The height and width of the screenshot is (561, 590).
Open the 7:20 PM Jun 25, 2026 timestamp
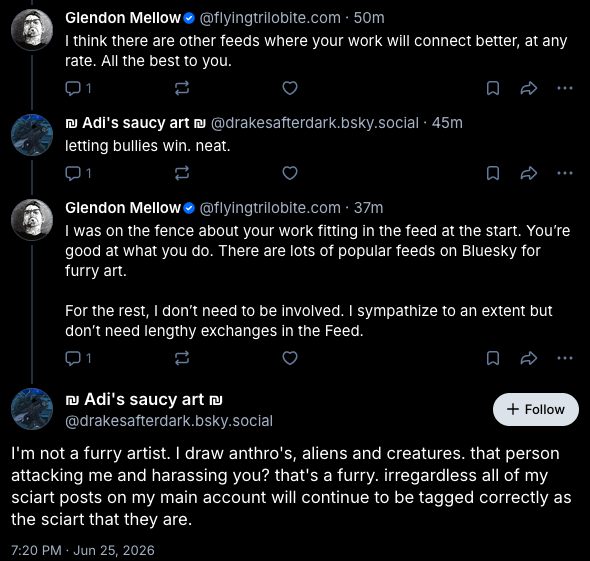(x=83, y=550)
